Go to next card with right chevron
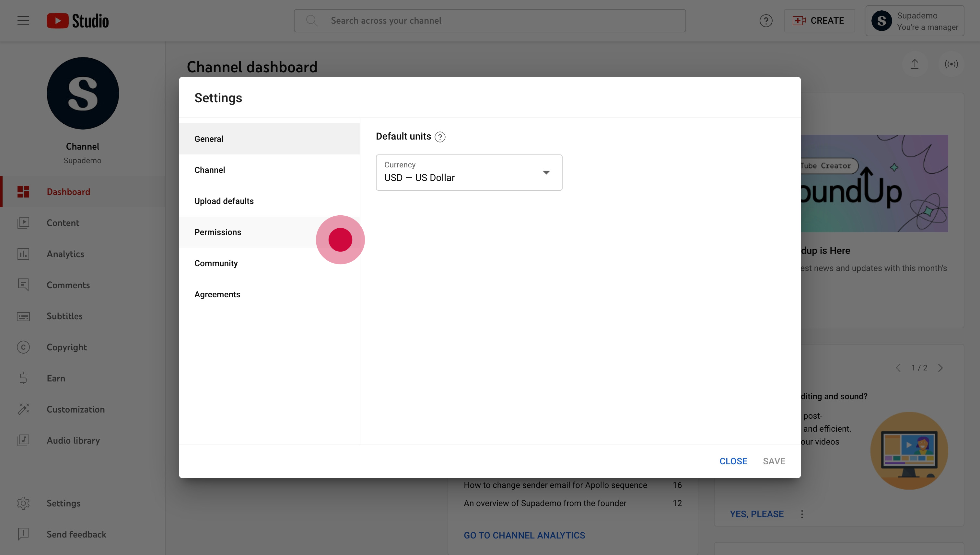Image resolution: width=980 pixels, height=555 pixels. coord(940,368)
